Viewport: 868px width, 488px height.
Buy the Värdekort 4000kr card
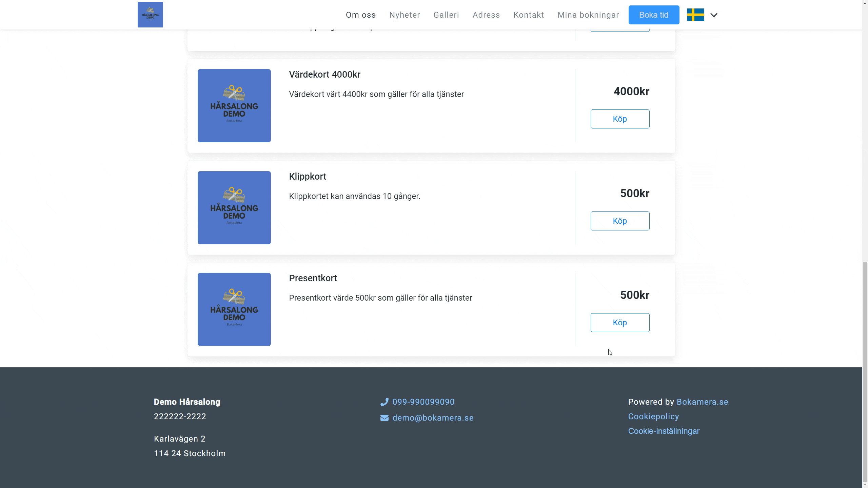620,119
